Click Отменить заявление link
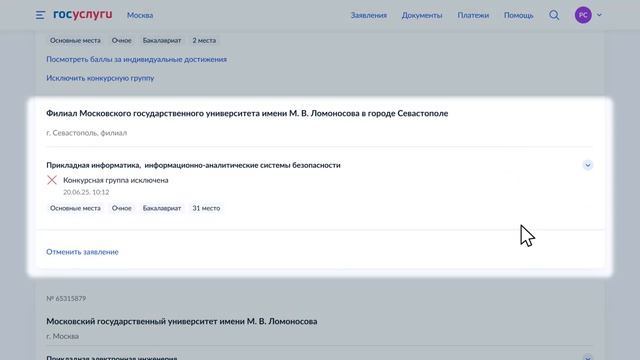This screenshot has width=640, height=360. click(82, 252)
